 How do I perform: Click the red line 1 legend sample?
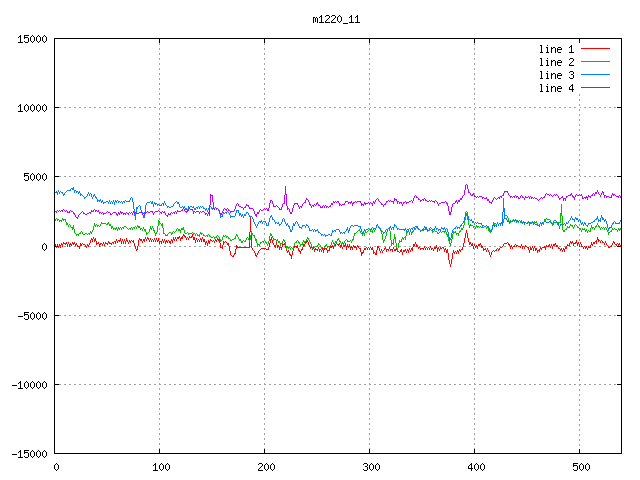[595, 49]
